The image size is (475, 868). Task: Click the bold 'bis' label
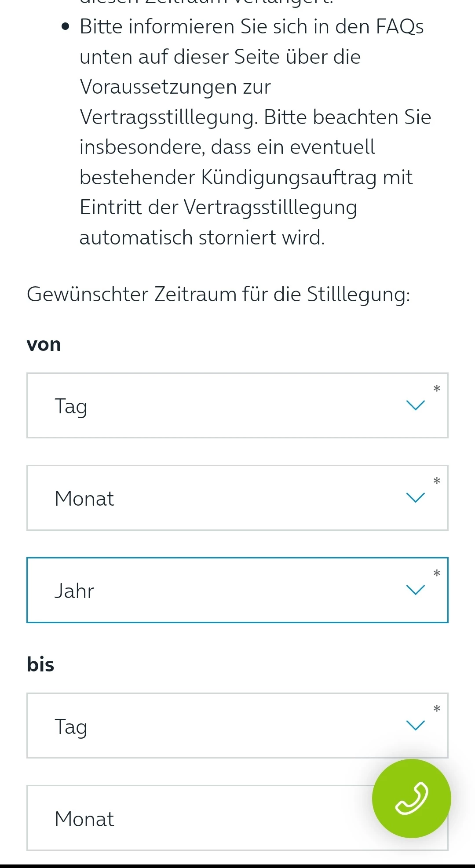tap(40, 664)
